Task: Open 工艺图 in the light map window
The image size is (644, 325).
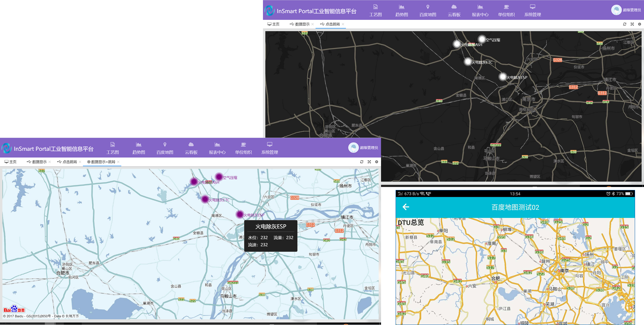Action: [x=112, y=148]
